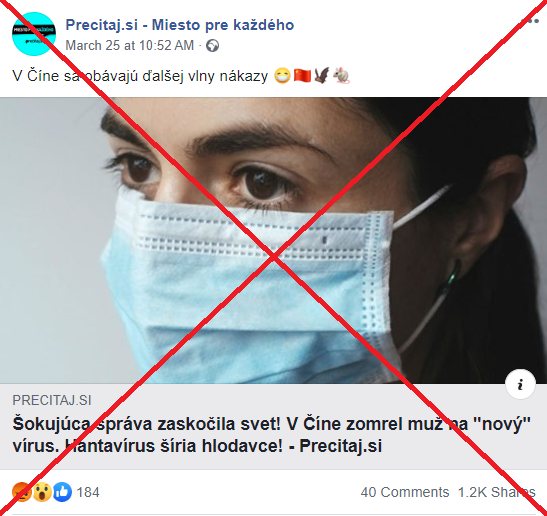Click the masked face emoji in caption
The width and height of the screenshot is (547, 516).
pos(282,76)
